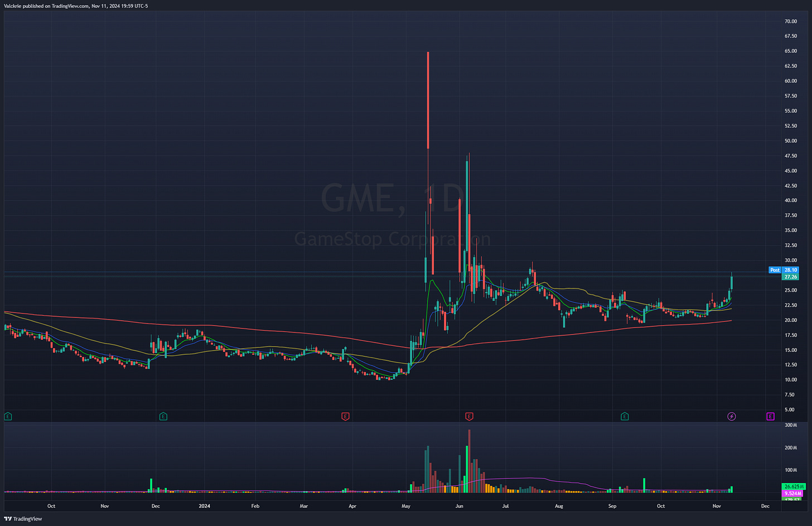Click the 27.26 last price label
This screenshot has height=526, width=812.
pyautogui.click(x=790, y=277)
